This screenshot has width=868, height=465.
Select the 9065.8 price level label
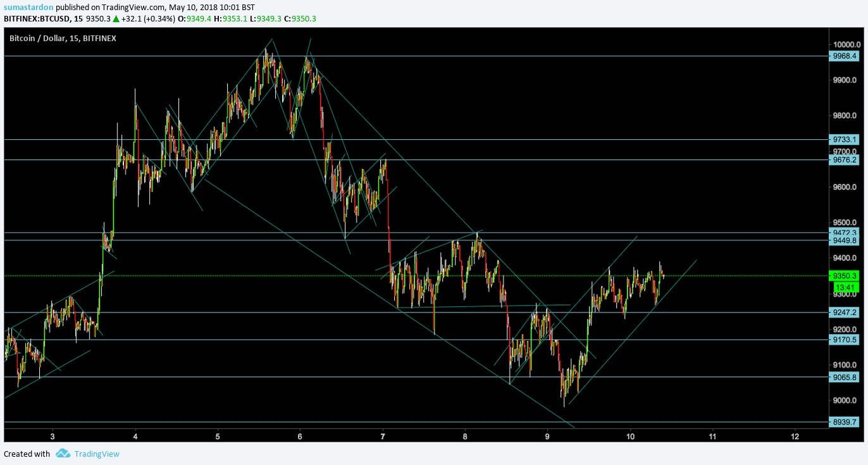845,378
